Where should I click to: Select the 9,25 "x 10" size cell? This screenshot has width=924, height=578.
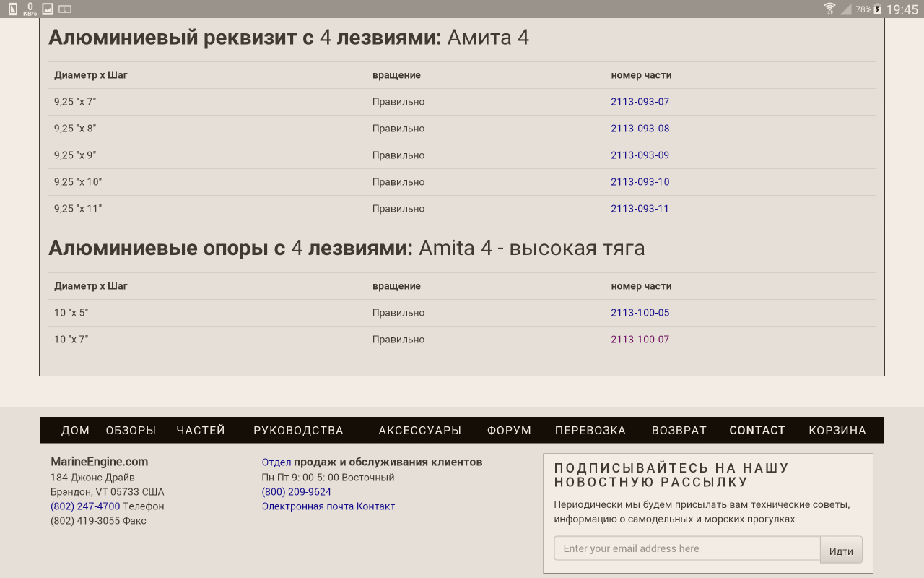tap(78, 182)
